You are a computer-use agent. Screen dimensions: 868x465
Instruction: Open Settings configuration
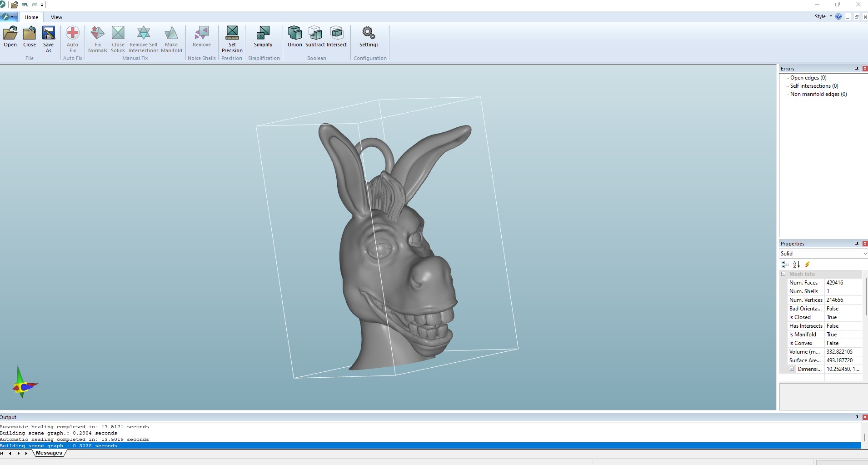pos(369,37)
